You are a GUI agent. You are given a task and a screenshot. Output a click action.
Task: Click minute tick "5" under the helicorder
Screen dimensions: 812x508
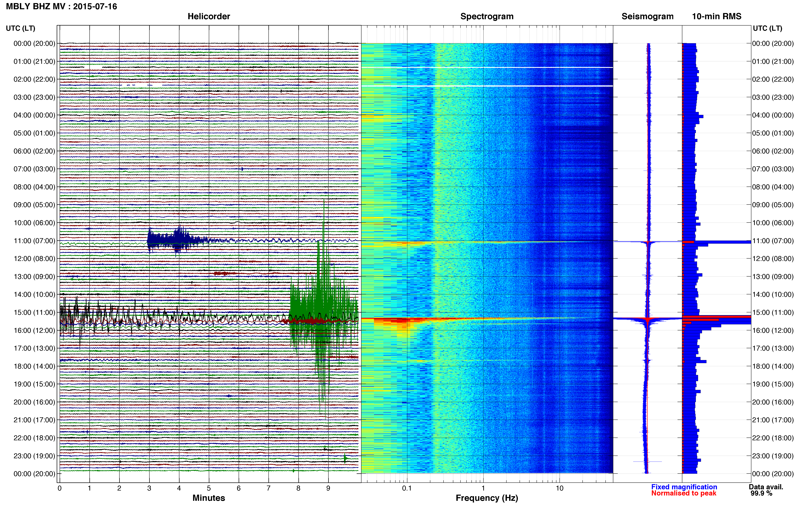pos(209,488)
